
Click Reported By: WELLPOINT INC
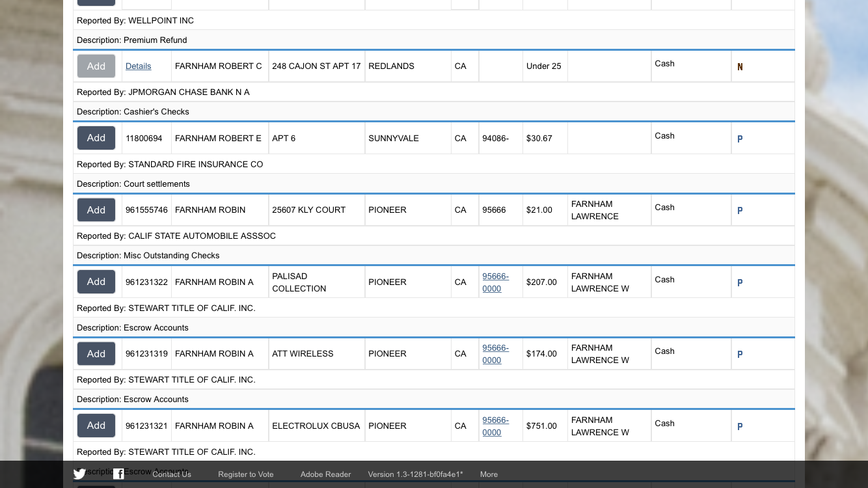point(135,21)
